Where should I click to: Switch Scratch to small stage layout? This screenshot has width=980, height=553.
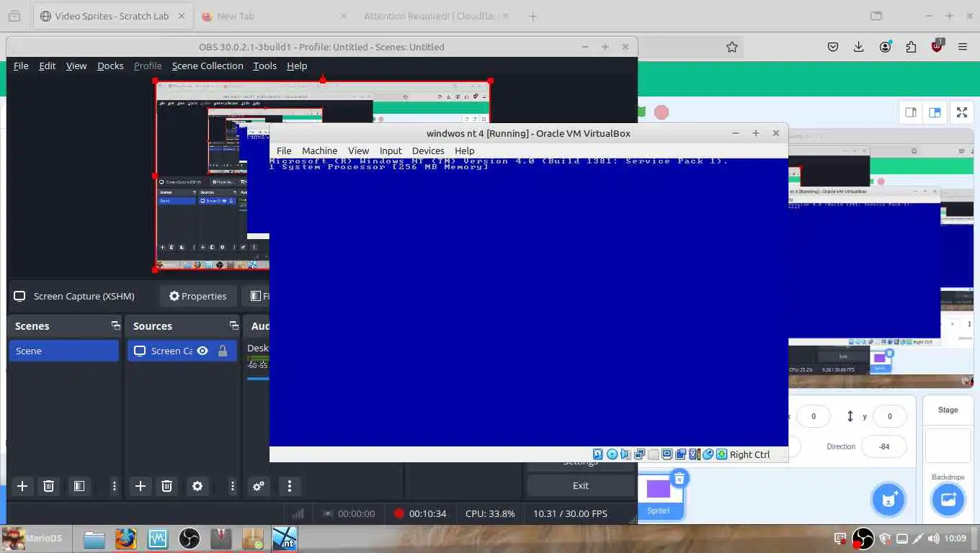click(x=911, y=112)
